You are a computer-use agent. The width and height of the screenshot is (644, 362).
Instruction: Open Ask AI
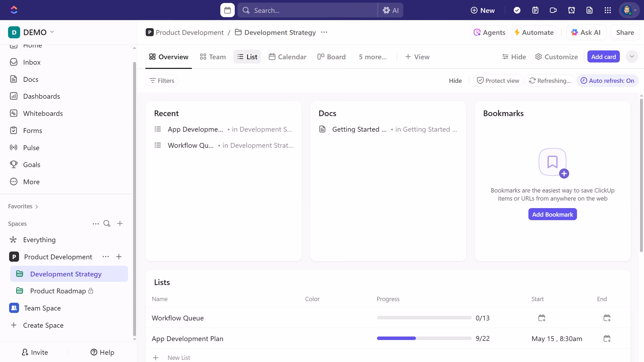click(x=586, y=32)
